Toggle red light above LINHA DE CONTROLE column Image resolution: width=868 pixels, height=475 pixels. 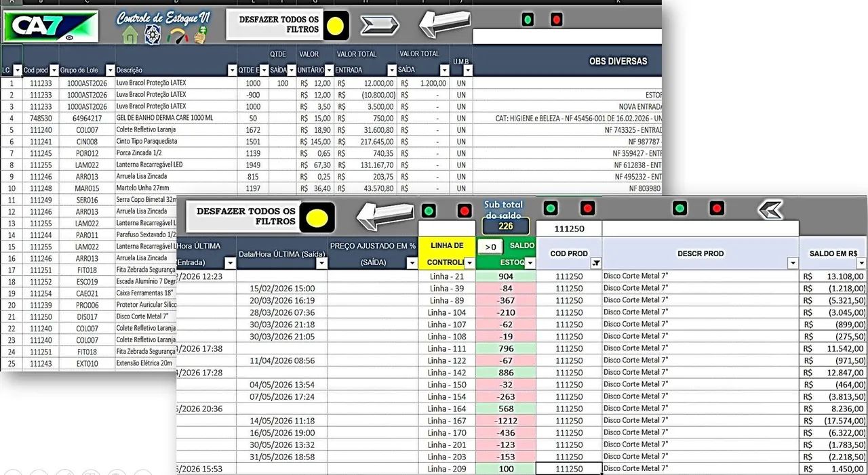465,211
